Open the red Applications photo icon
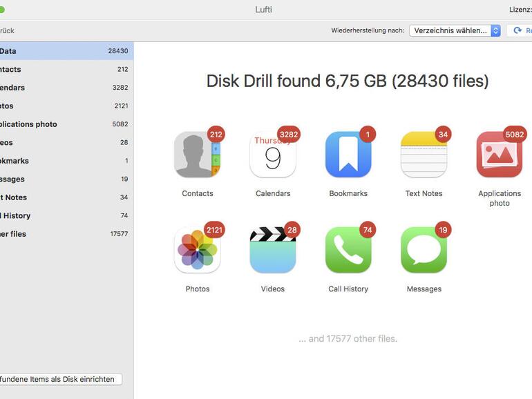 (500, 155)
